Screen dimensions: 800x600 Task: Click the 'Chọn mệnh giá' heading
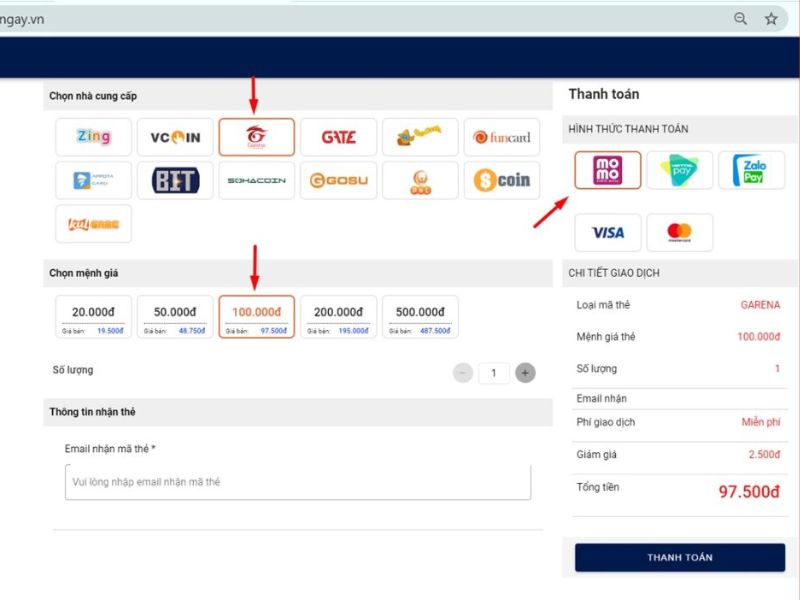click(84, 273)
